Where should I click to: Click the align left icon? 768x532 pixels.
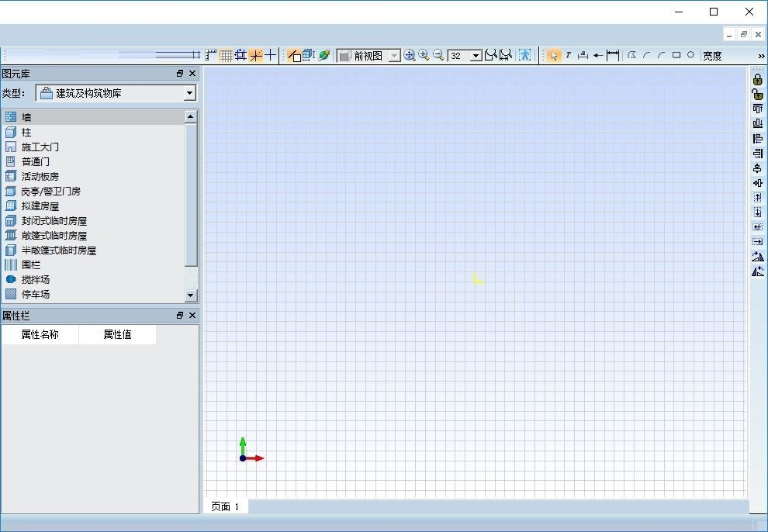click(758, 139)
